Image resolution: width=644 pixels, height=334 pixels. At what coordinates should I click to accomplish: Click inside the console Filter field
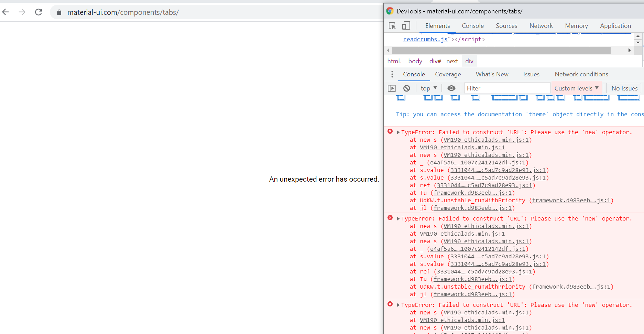(x=507, y=88)
